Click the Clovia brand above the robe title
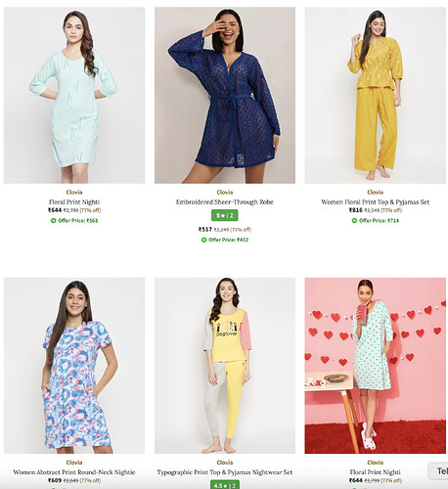This screenshot has height=489, width=448. tap(225, 193)
